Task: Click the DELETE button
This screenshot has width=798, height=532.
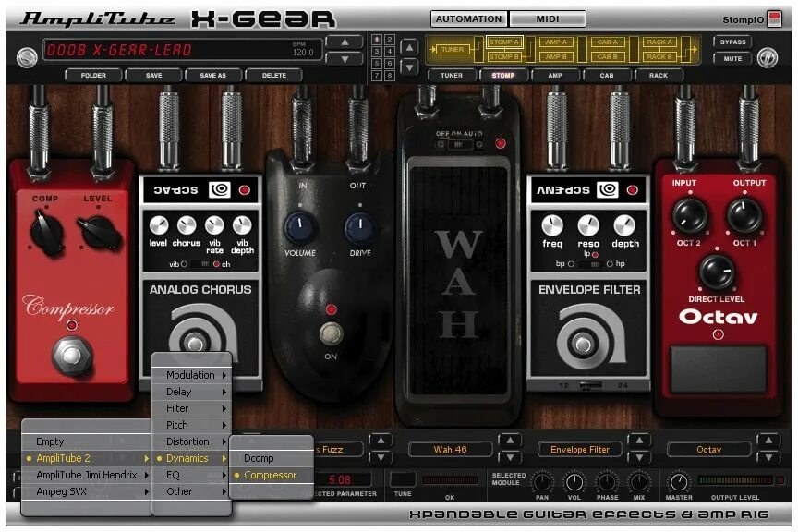Action: pos(273,76)
